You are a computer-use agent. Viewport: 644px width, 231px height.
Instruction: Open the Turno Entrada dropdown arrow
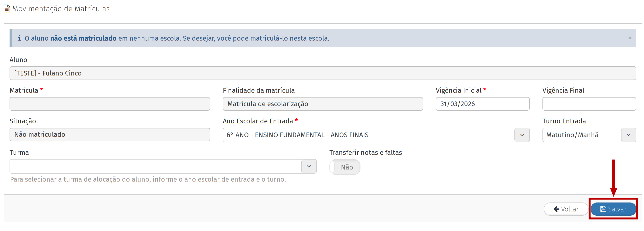click(x=628, y=135)
